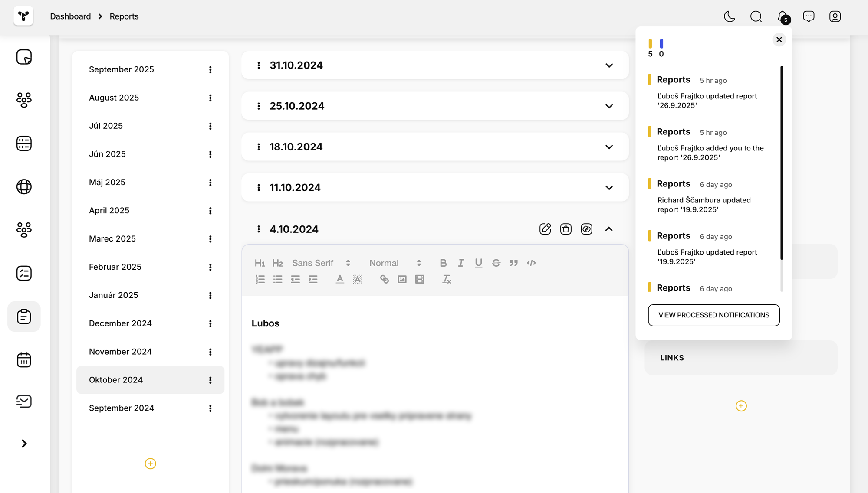This screenshot has width=868, height=493.
Task: Toggle dark mode moon icon
Action: pyautogui.click(x=729, y=16)
